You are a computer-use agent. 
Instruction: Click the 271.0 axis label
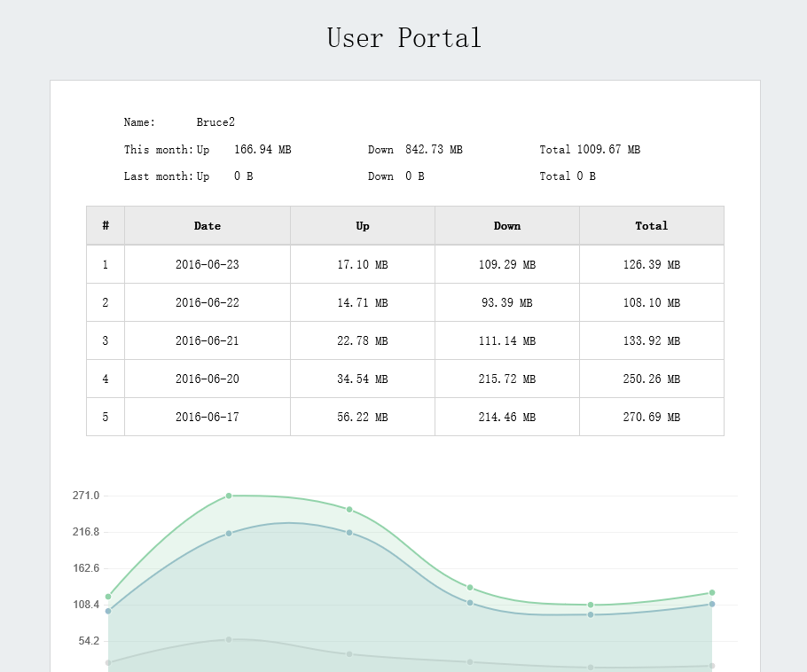[86, 496]
